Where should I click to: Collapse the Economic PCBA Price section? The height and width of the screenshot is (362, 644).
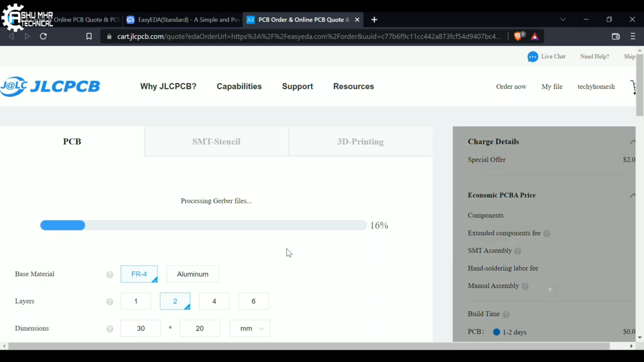click(633, 195)
